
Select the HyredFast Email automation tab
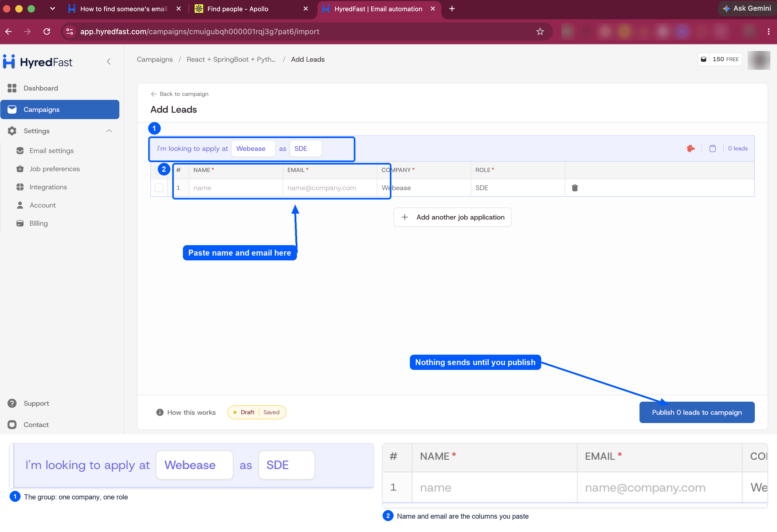[378, 9]
